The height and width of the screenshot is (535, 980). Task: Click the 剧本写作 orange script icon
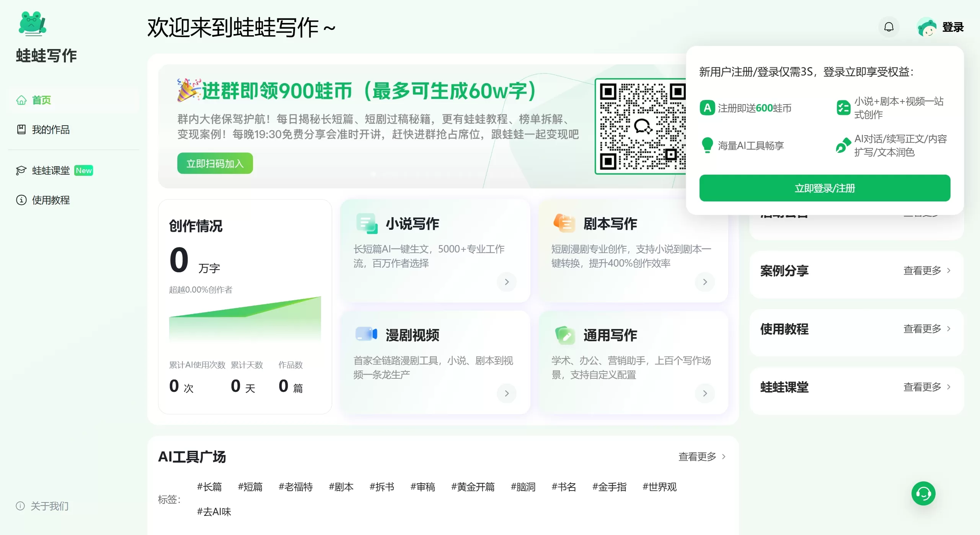tap(564, 223)
